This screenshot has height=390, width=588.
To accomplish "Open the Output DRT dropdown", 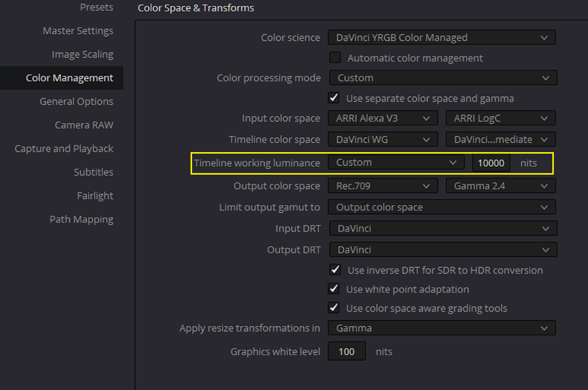I will pyautogui.click(x=443, y=250).
